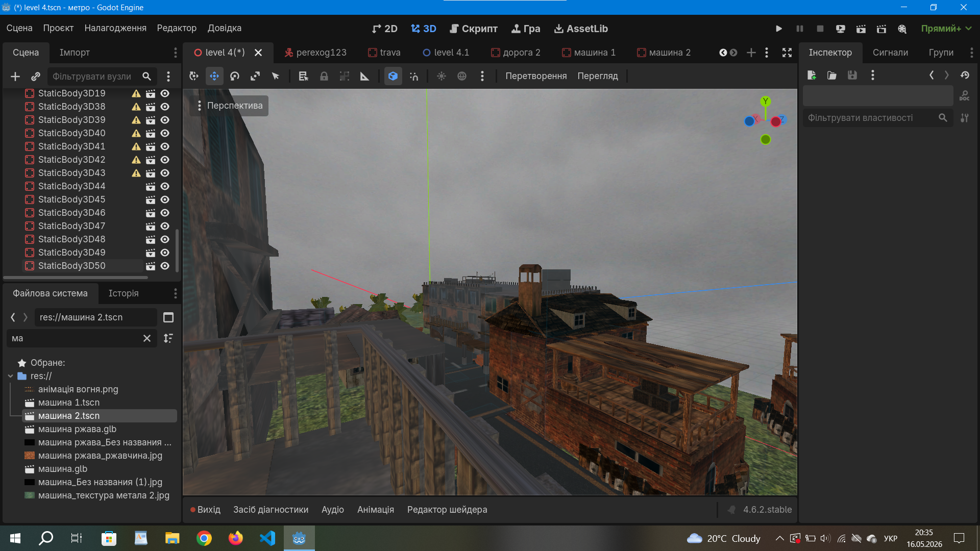Open the Movie Maker mode icon
The image size is (980, 551).
point(902,29)
